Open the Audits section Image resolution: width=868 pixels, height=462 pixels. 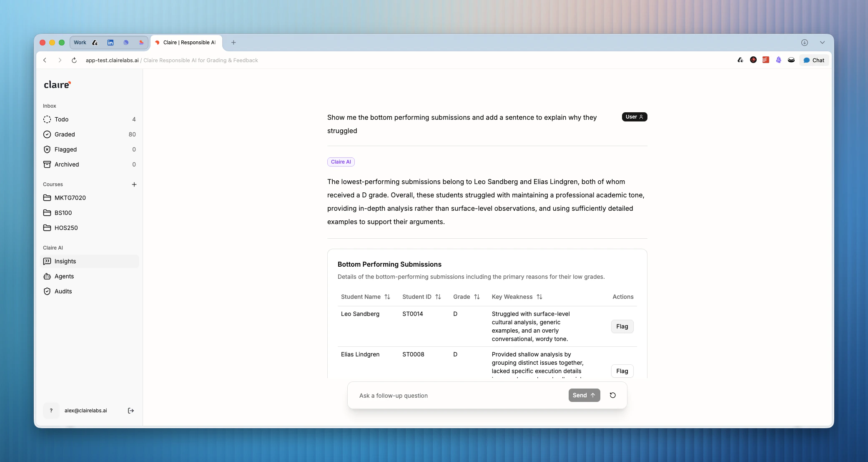tap(63, 291)
